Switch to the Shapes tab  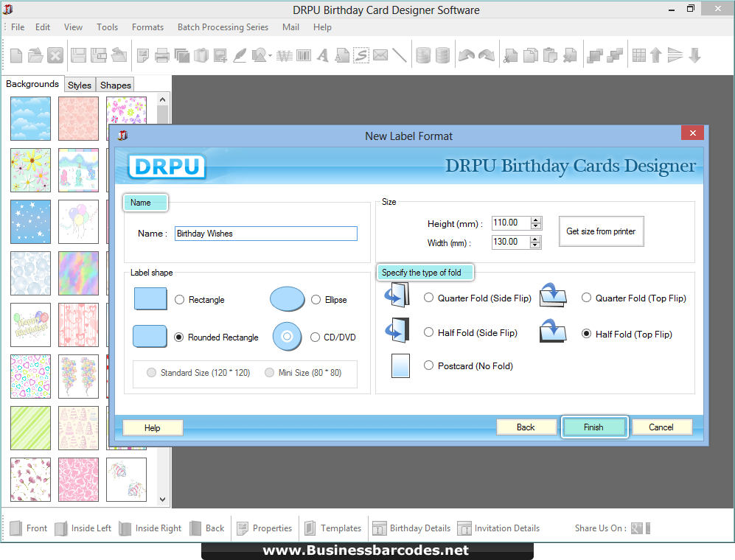115,85
